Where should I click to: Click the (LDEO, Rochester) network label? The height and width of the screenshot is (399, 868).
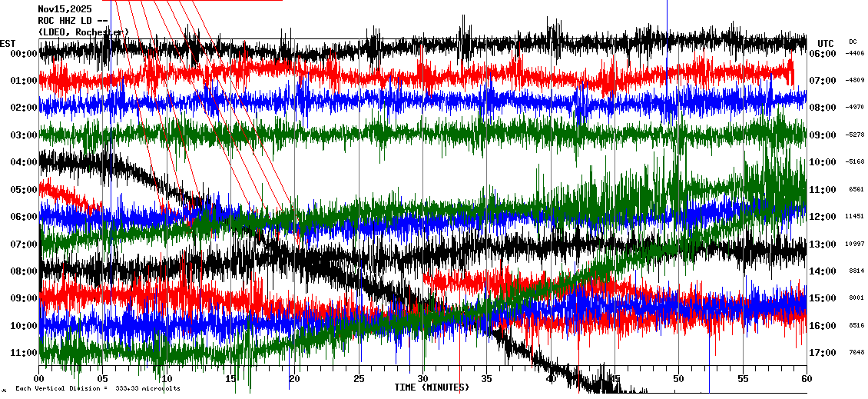pos(83,32)
